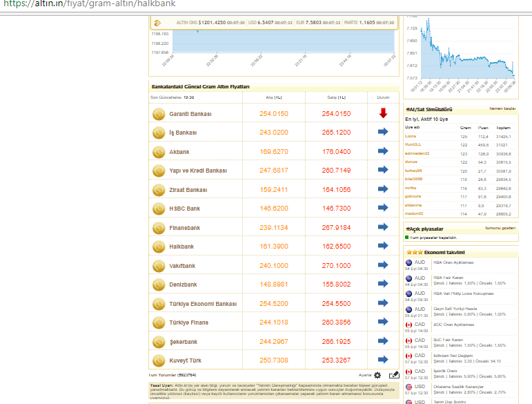
Task: Click 'hemen başla' in the Al/Sat Simülatörü
Action: [502, 108]
